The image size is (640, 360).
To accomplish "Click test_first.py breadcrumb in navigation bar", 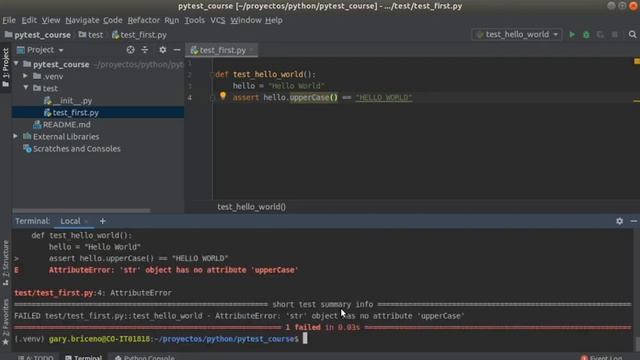I will (x=139, y=35).
